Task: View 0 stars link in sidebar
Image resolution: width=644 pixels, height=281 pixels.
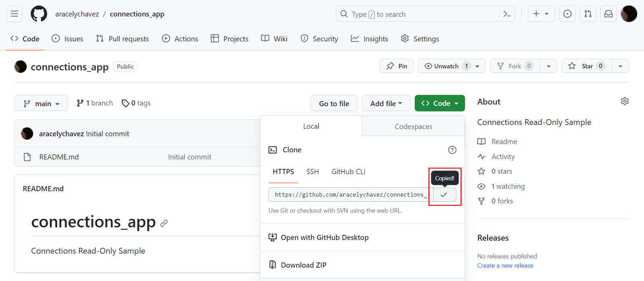Action: (495, 171)
